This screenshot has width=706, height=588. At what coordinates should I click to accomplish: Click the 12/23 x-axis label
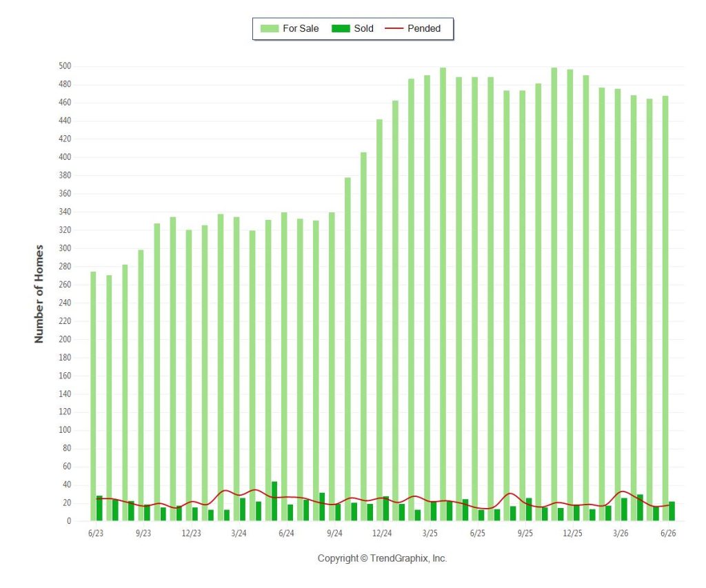[x=192, y=533]
